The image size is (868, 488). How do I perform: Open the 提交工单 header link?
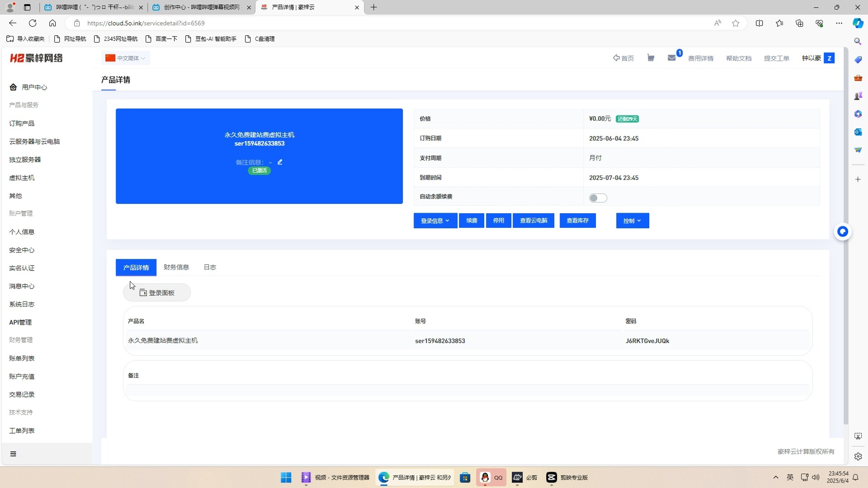click(x=777, y=58)
